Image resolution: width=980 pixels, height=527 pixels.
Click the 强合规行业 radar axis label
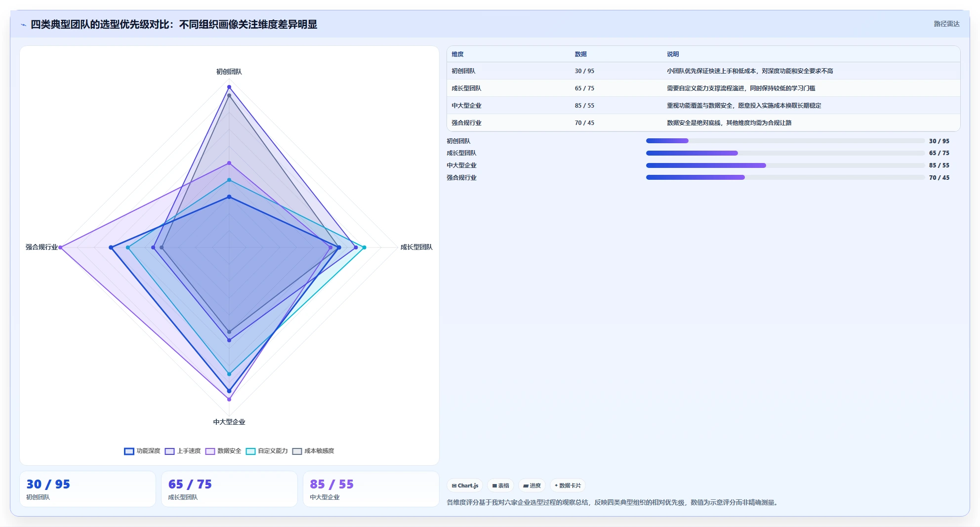click(x=41, y=247)
